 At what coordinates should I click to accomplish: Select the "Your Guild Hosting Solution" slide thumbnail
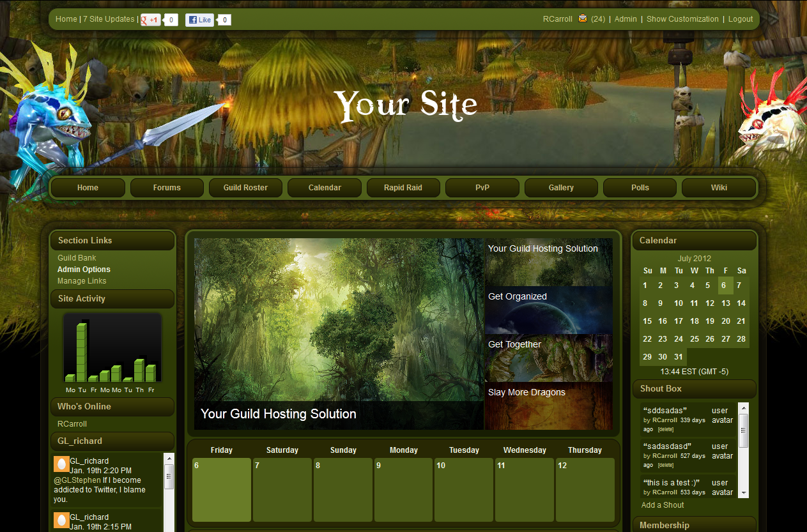[549, 262]
